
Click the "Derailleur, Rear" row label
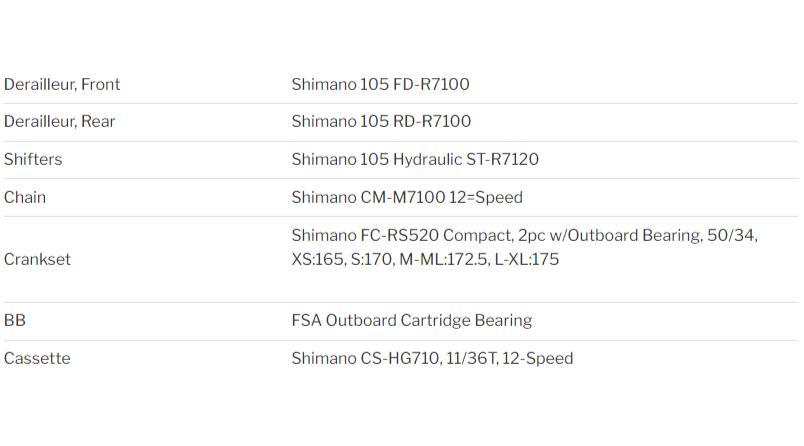[x=59, y=122]
